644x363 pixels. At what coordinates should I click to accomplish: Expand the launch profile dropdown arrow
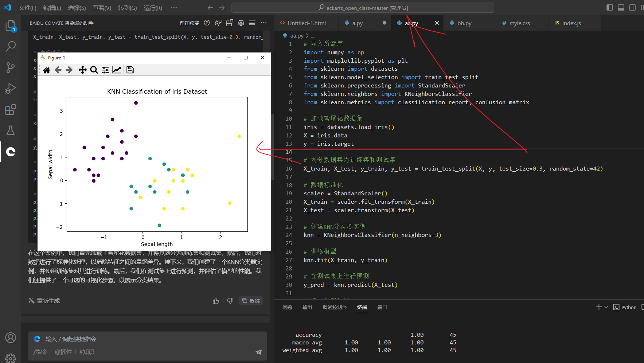606,307
